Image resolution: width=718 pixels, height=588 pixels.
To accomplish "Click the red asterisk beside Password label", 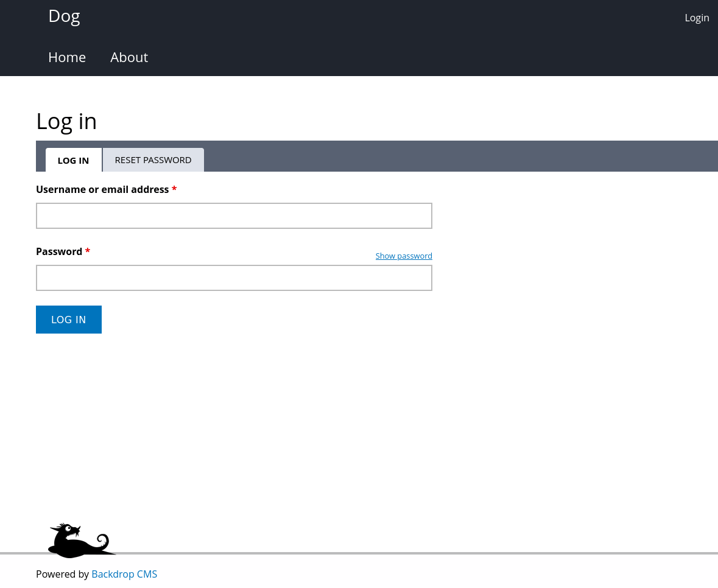I will tap(88, 252).
